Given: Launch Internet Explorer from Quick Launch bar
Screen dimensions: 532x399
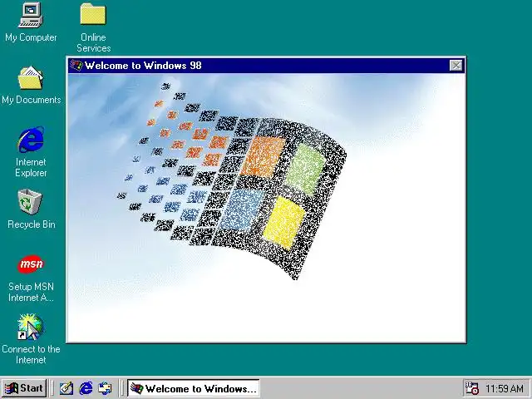Looking at the screenshot, I should pyautogui.click(x=86, y=388).
